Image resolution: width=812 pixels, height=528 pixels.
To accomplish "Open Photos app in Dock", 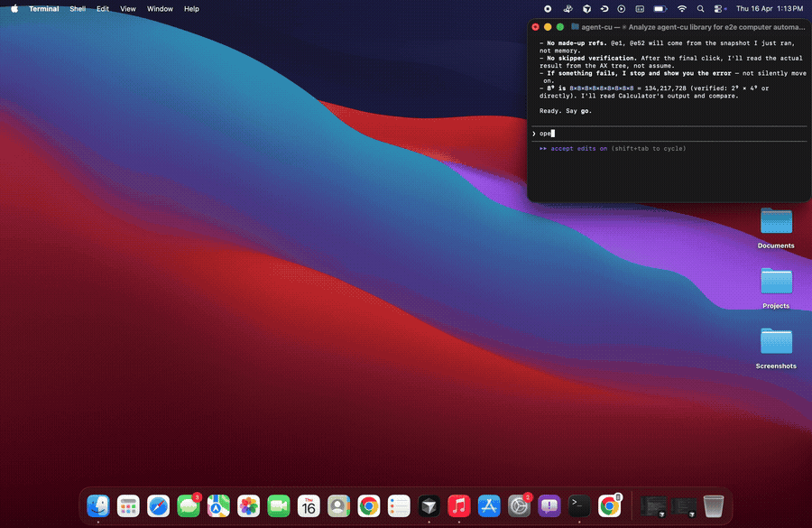I will click(x=248, y=505).
